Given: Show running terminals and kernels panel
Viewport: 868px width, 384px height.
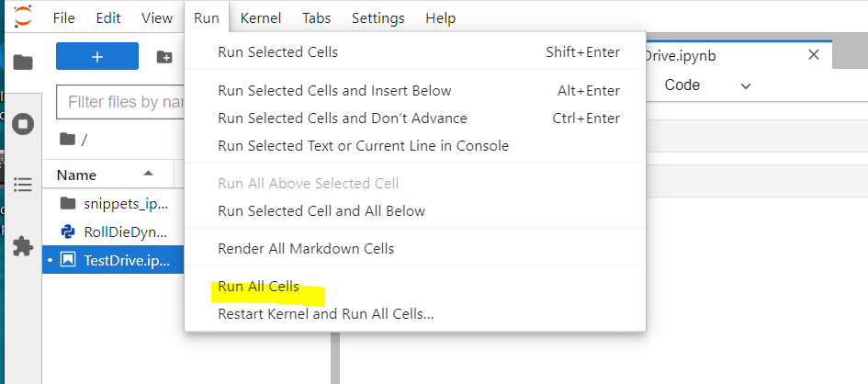Looking at the screenshot, I should (23, 123).
